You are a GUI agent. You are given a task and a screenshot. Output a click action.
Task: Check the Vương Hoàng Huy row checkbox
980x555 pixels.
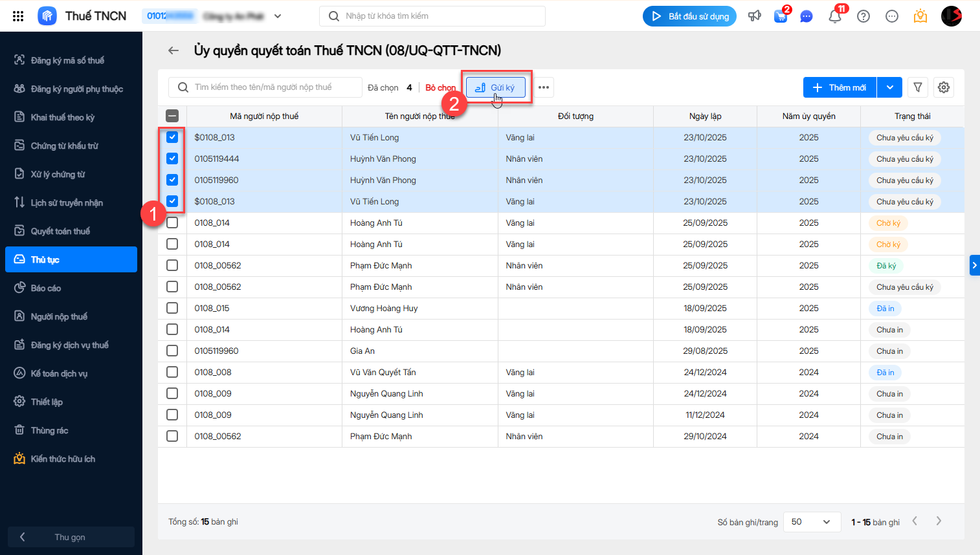[x=172, y=308]
